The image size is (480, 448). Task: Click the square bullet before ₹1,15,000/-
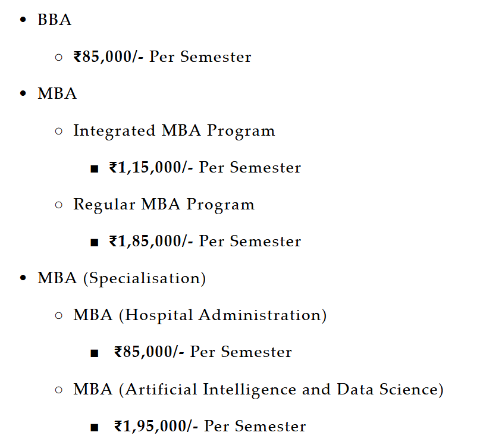pyautogui.click(x=94, y=168)
